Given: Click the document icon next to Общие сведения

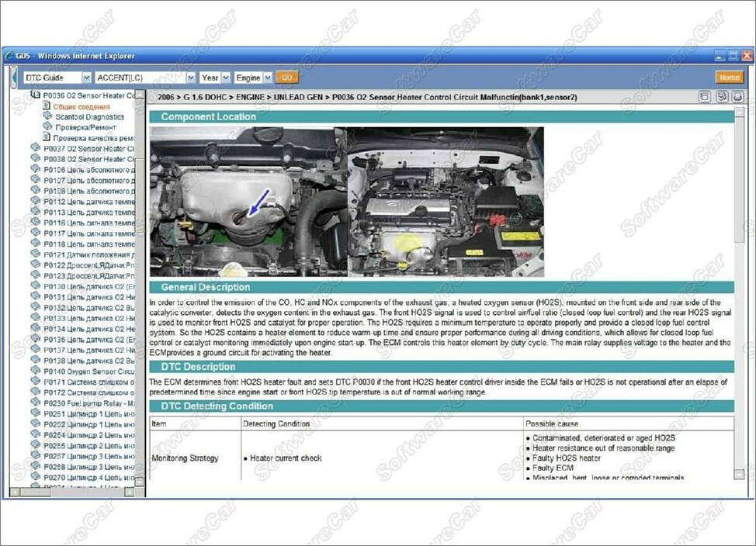Looking at the screenshot, I should pyautogui.click(x=47, y=106).
